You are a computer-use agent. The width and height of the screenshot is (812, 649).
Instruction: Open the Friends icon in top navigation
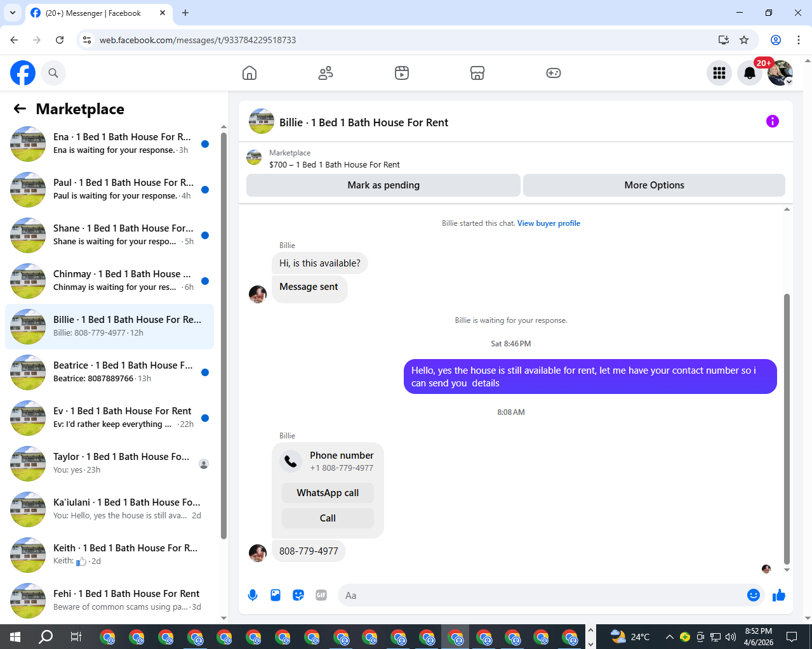(326, 73)
